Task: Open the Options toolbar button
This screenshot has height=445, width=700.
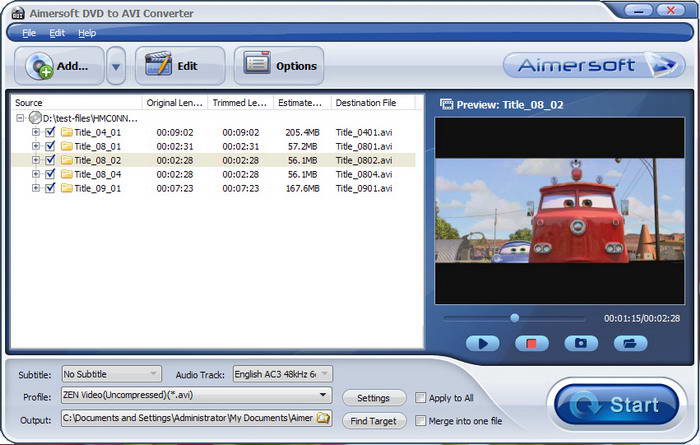Action: pyautogui.click(x=279, y=66)
